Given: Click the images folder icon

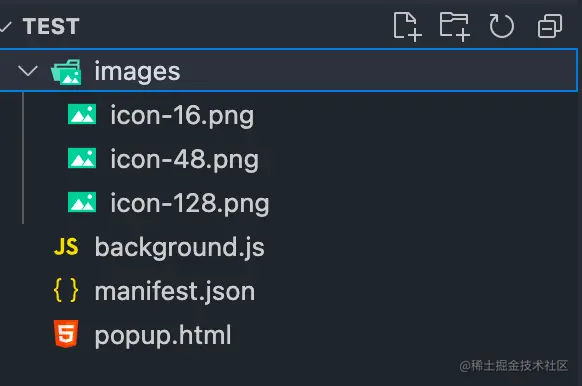Looking at the screenshot, I should pyautogui.click(x=66, y=72).
